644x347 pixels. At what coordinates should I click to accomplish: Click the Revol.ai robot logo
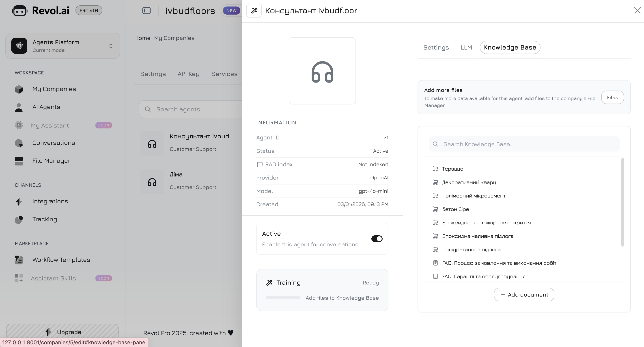tap(20, 11)
